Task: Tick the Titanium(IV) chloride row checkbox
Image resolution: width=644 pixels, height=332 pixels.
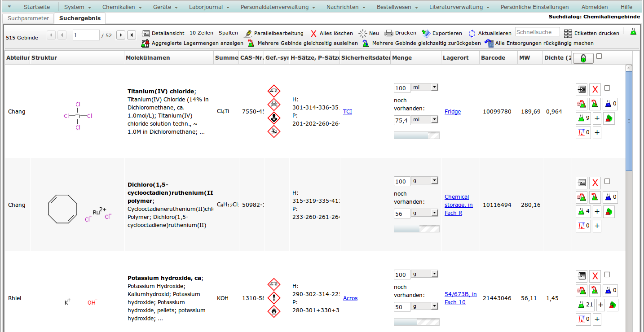Action: pyautogui.click(x=607, y=88)
